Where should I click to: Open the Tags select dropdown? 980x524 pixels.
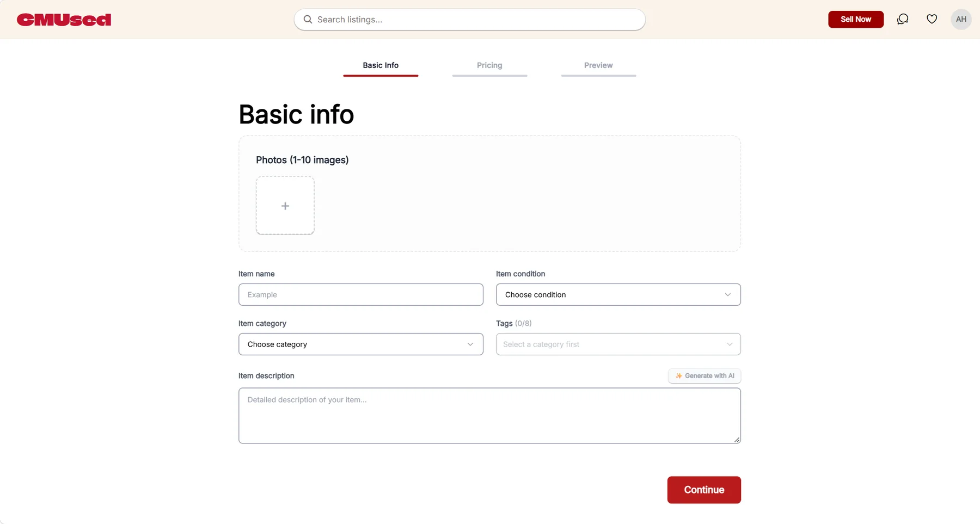point(618,344)
